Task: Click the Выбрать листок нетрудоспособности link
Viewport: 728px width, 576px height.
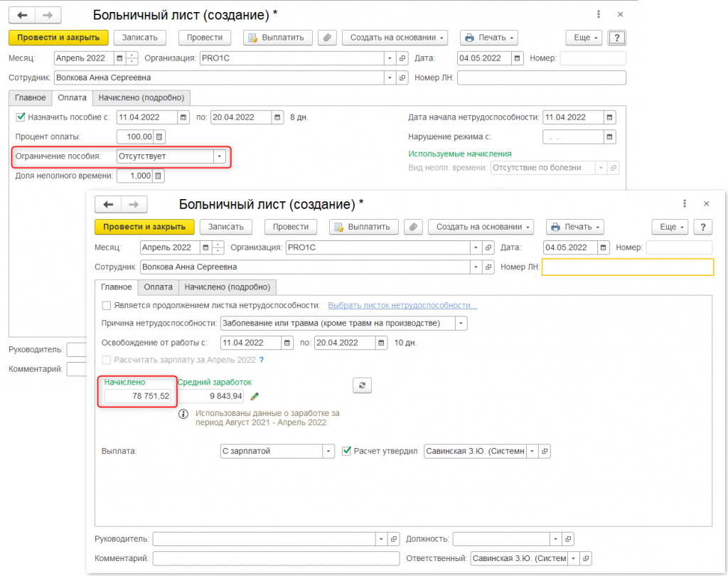Action: point(402,306)
